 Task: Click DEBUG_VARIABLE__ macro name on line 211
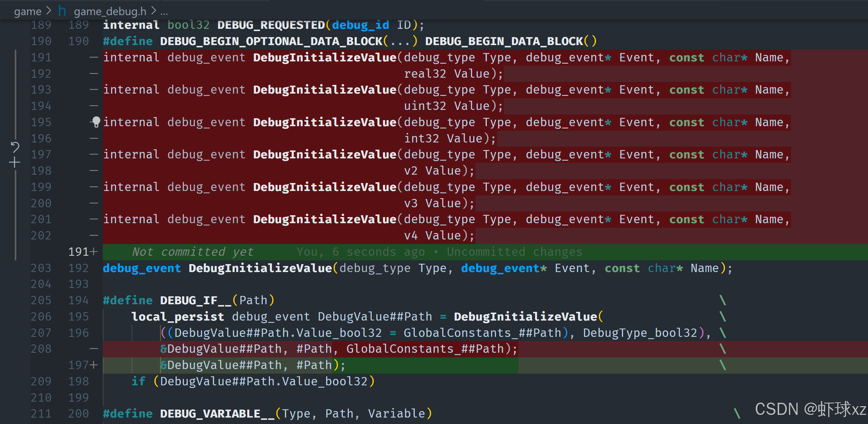(217, 413)
